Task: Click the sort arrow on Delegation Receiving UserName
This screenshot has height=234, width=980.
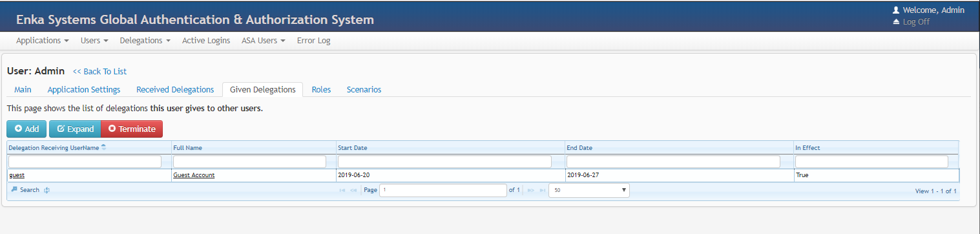Action: [x=104, y=147]
